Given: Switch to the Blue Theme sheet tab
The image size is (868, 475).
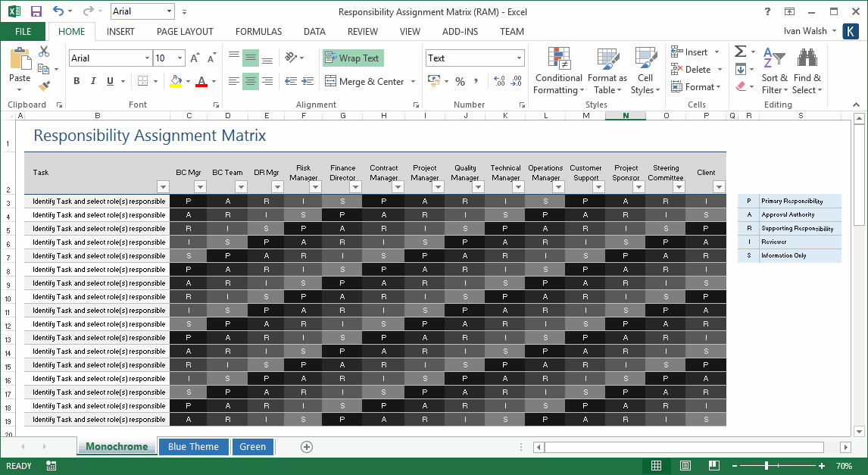Looking at the screenshot, I should 193,447.
